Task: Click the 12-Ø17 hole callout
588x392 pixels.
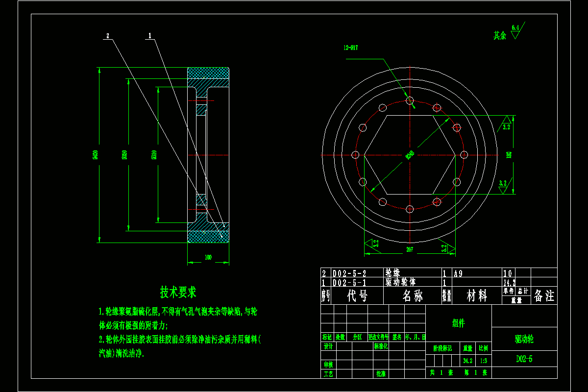Action: click(x=350, y=48)
